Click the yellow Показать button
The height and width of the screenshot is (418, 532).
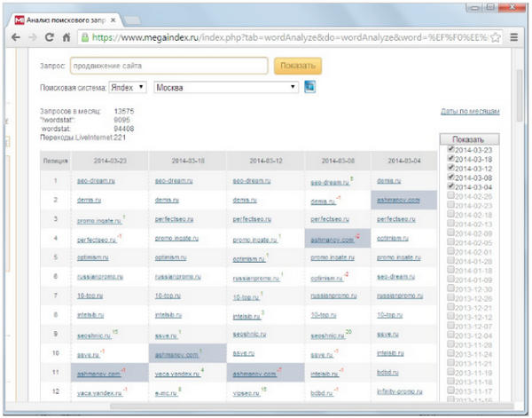tap(298, 66)
